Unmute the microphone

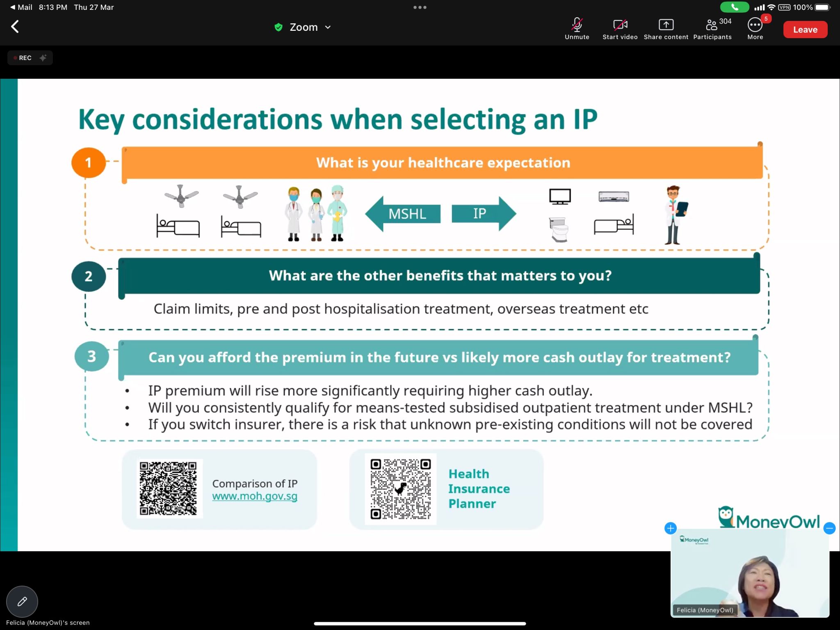pyautogui.click(x=577, y=29)
